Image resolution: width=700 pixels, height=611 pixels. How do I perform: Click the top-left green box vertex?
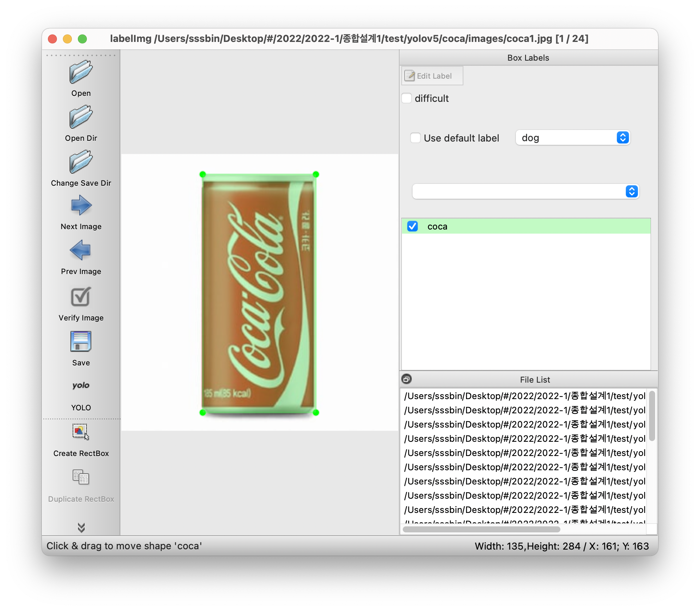pos(203,174)
